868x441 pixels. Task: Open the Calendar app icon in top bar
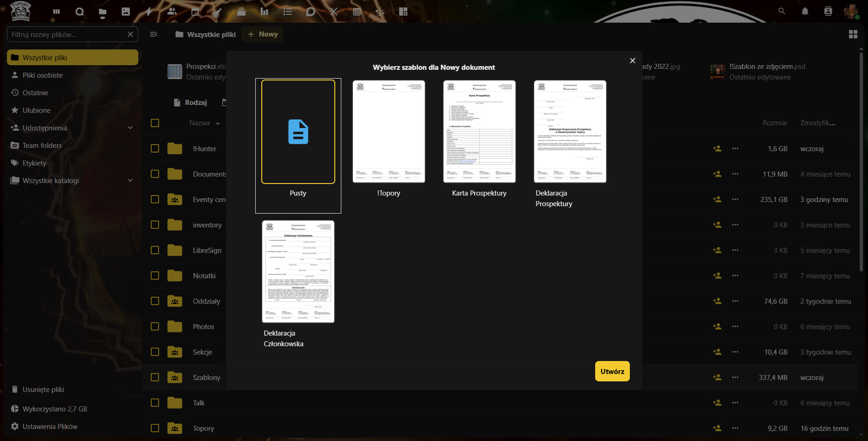point(195,12)
